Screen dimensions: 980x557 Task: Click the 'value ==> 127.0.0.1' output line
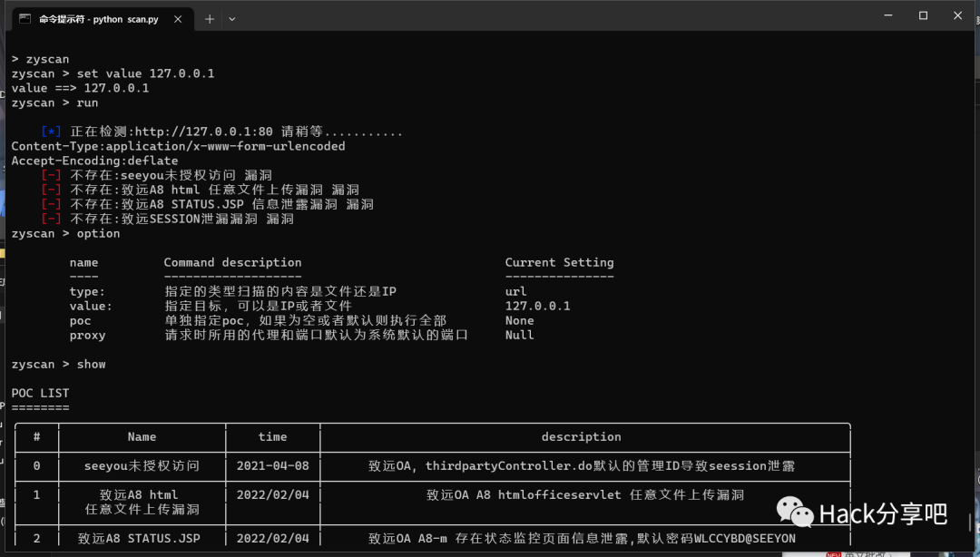(x=80, y=88)
